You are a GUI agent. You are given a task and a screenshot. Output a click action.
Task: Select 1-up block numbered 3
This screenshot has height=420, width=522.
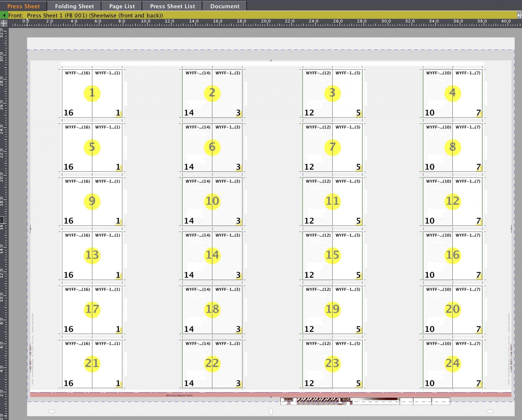(332, 93)
